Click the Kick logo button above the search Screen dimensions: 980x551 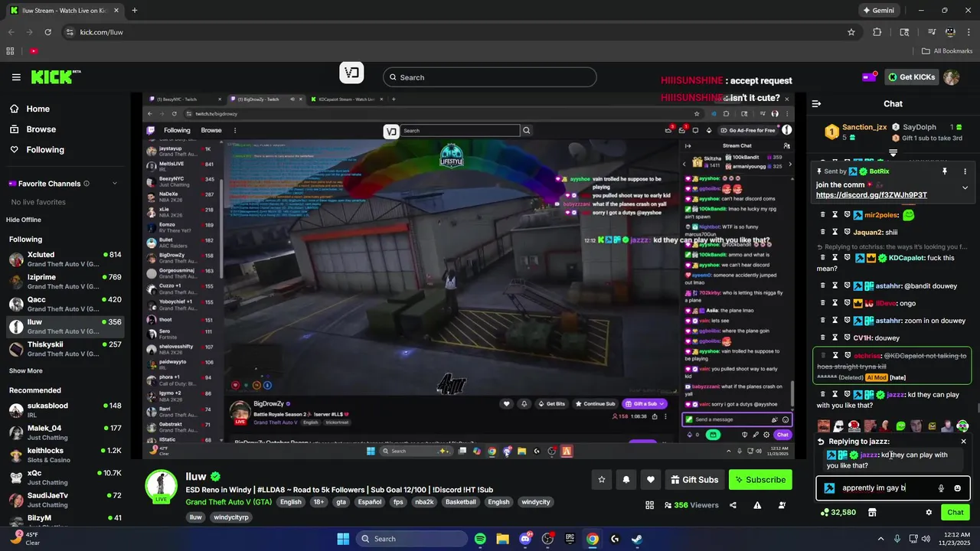[351, 73]
